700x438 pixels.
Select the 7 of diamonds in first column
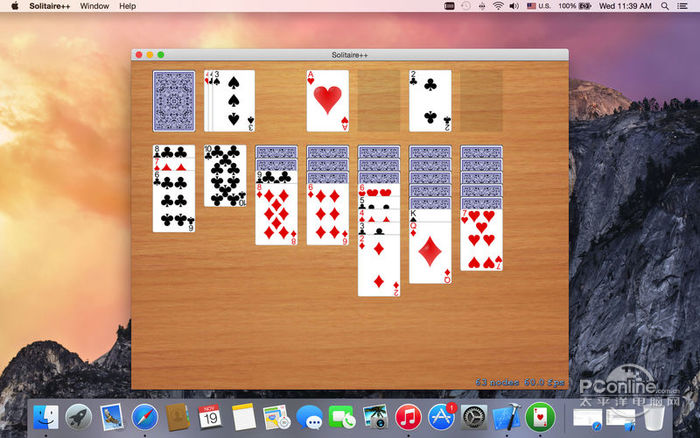click(174, 164)
